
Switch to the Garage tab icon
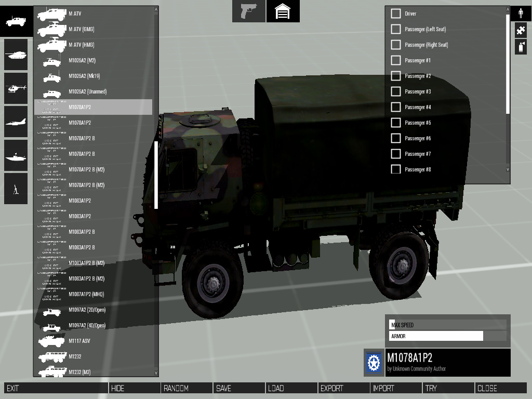tap(283, 11)
